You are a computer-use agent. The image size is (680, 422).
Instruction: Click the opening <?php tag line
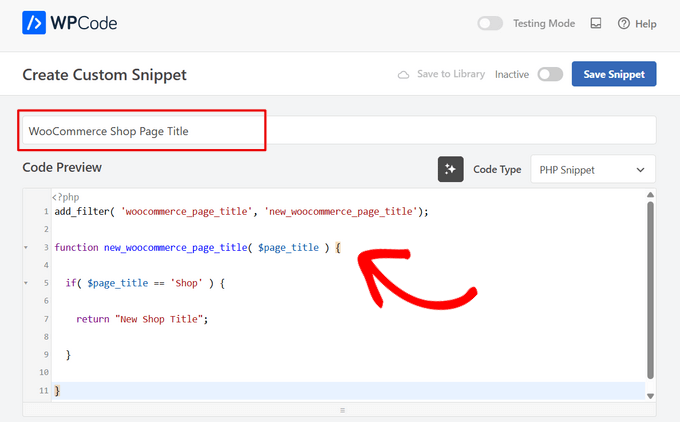pos(68,197)
